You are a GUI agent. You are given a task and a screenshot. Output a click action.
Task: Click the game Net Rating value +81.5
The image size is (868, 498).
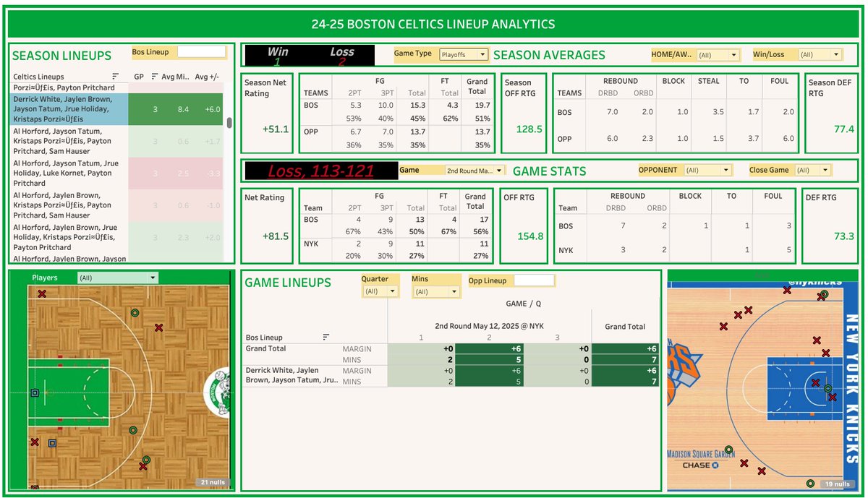(277, 236)
